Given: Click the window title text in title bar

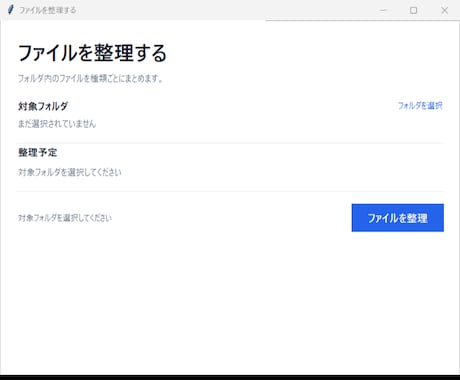Looking at the screenshot, I should [47, 10].
